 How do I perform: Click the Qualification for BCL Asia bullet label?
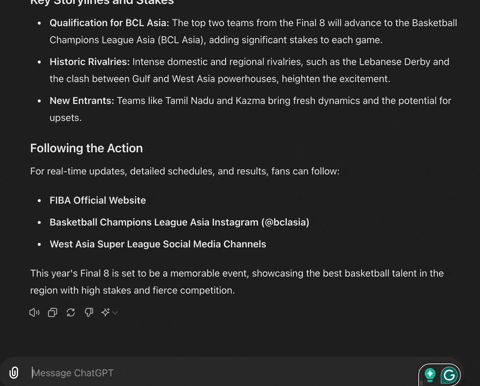[x=109, y=23]
